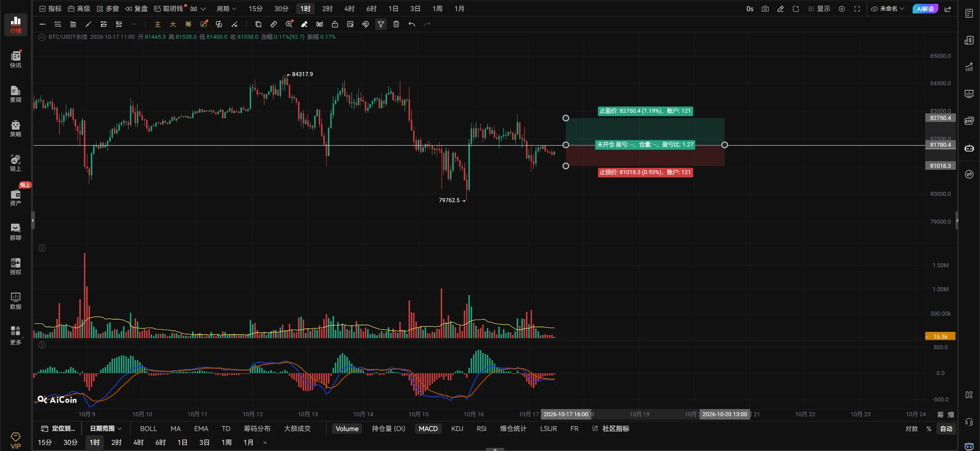Switch to 15分 timeframe in top bar
This screenshot has height=451, width=980.
pyautogui.click(x=256, y=9)
